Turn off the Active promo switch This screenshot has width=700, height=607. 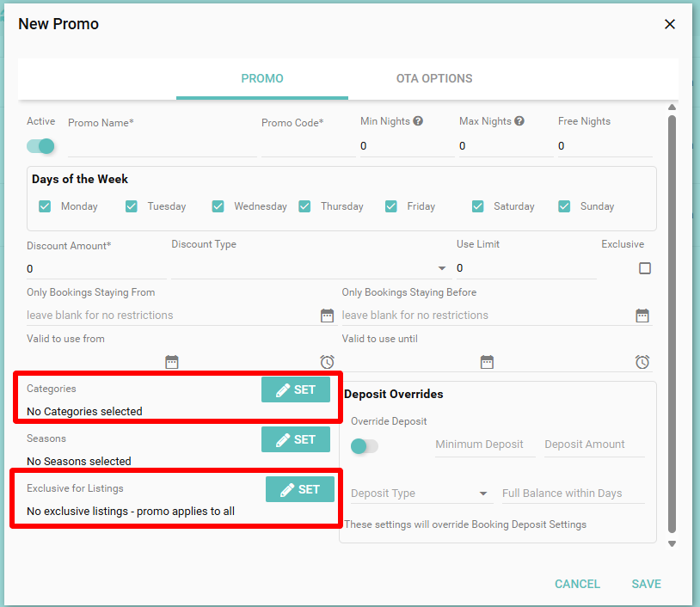41,146
